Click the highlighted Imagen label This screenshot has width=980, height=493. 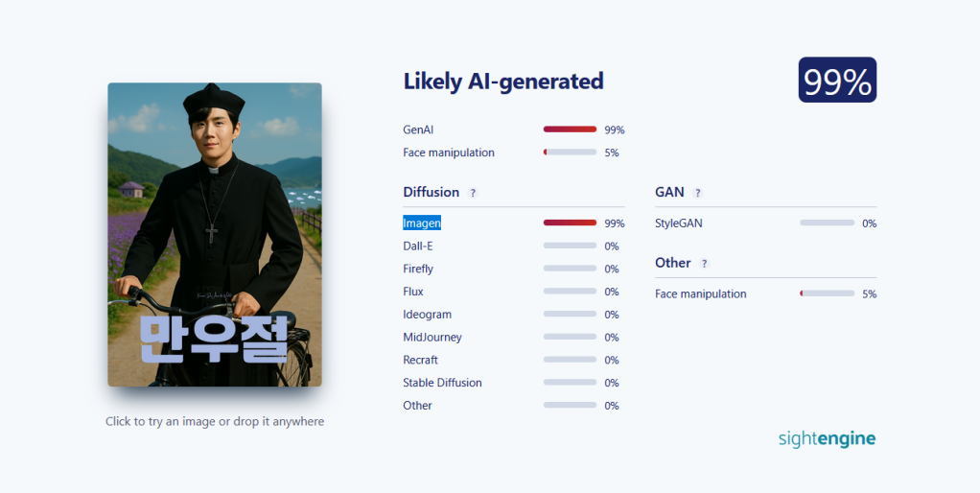click(422, 223)
